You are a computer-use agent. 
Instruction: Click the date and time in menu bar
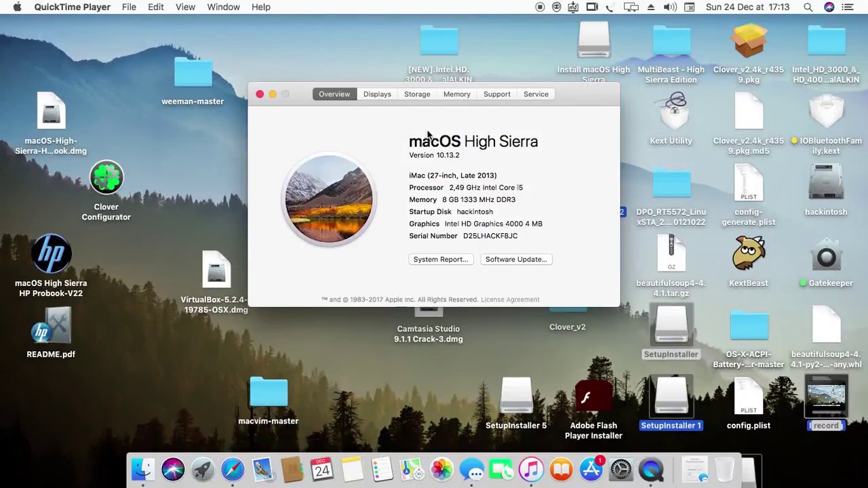click(747, 7)
